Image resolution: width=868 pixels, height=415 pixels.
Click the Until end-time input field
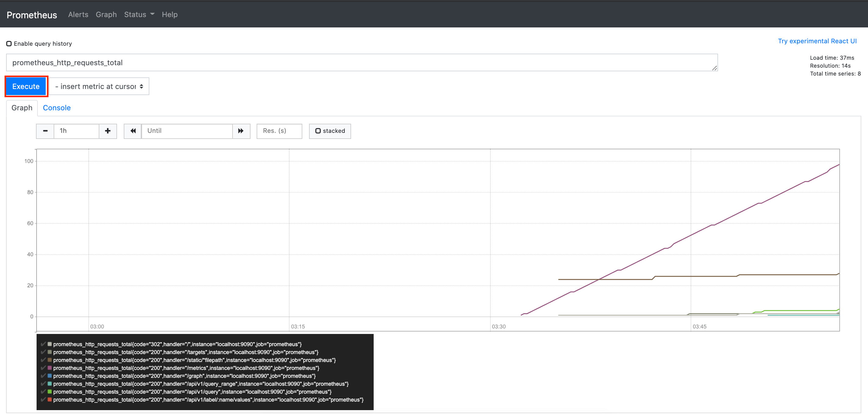click(x=187, y=131)
